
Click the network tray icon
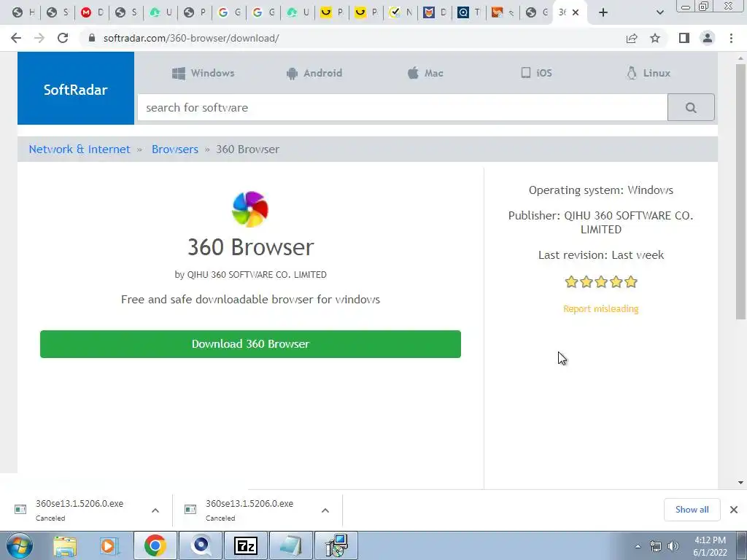656,546
